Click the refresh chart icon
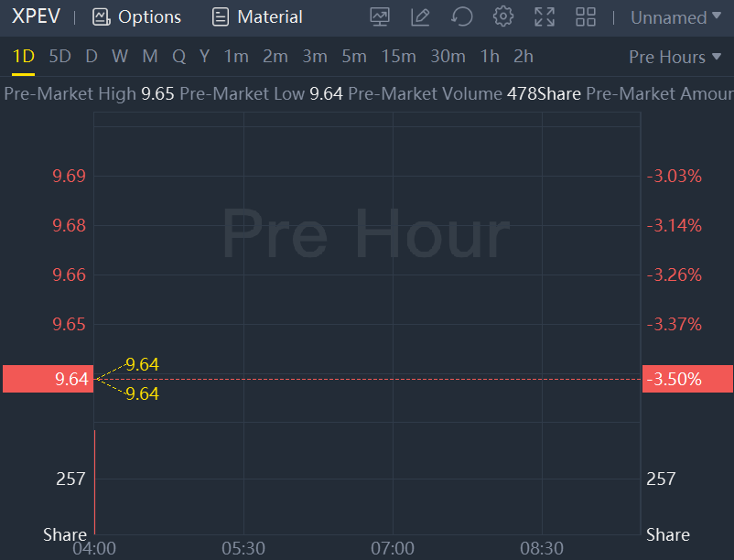734x560 pixels. 462,16
